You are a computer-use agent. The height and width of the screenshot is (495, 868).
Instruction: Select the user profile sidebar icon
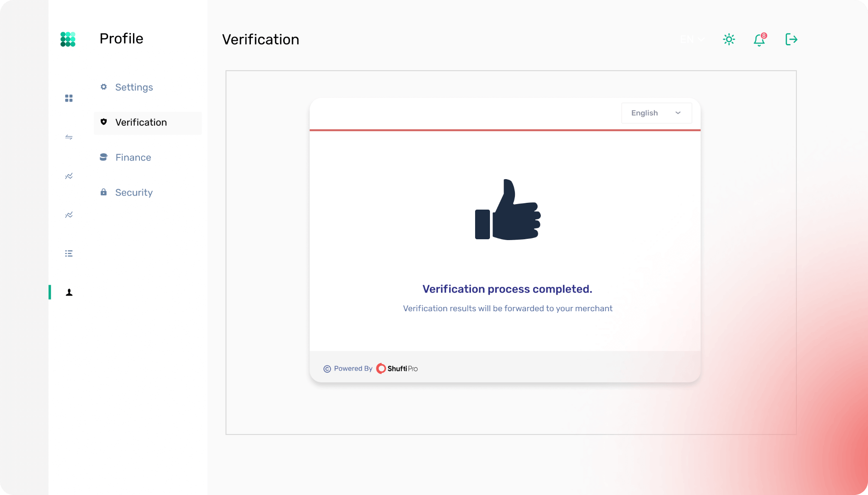pos(69,293)
